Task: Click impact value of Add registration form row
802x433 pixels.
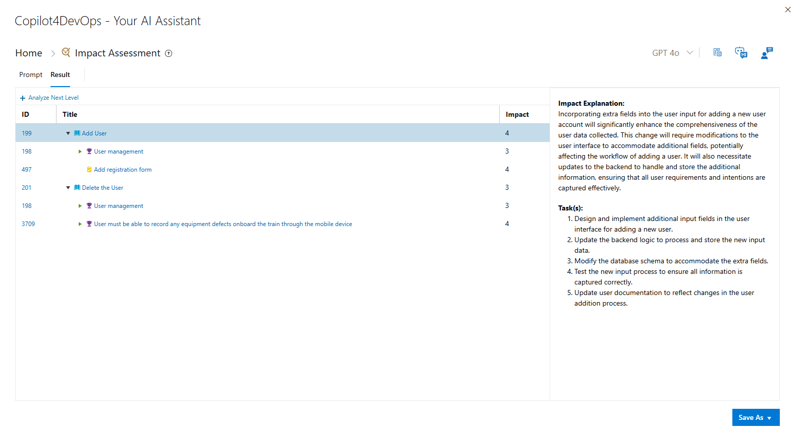Action: coord(507,169)
